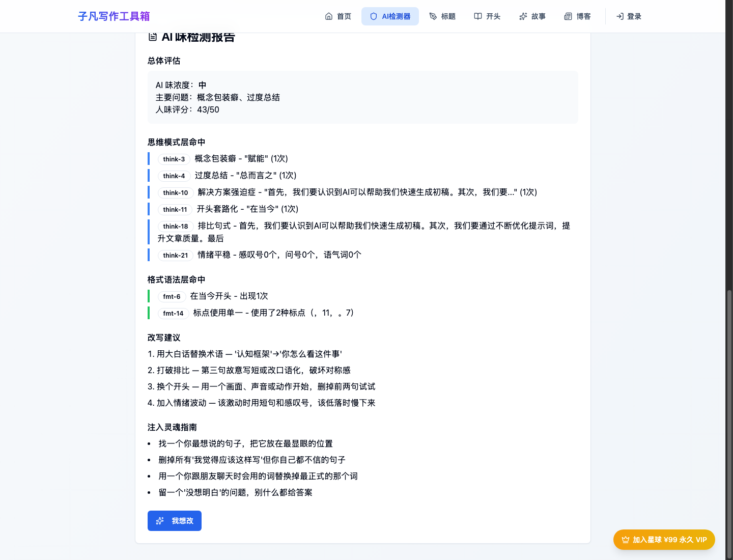Click the think-18 tag
Viewport: 733px width, 560px height.
[176, 227]
